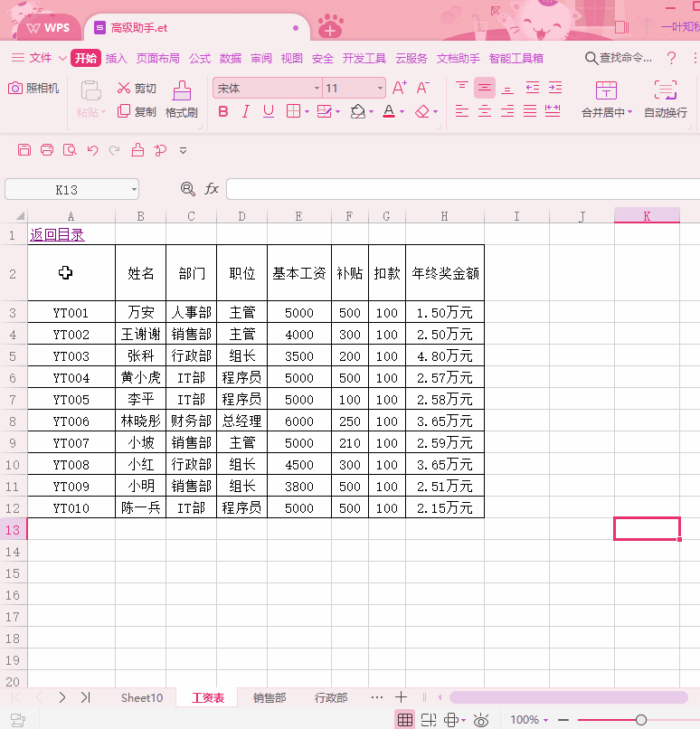Click the fill color bucket icon

point(357,111)
